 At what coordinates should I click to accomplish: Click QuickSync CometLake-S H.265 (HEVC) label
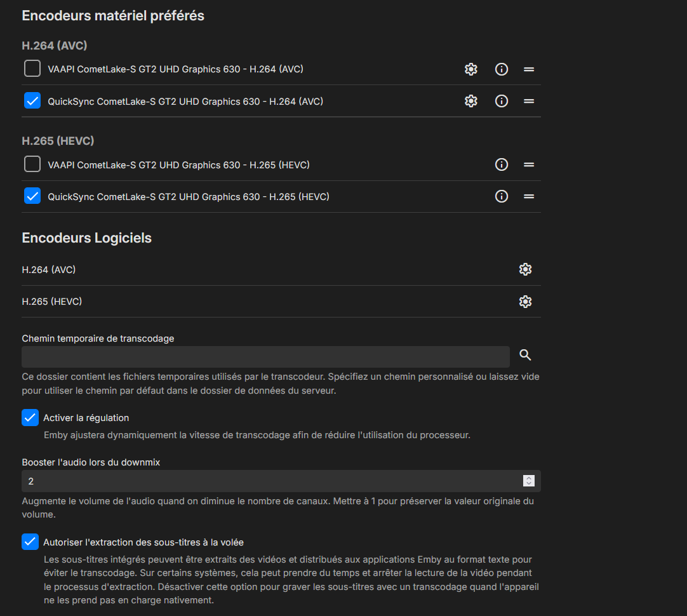pos(189,197)
